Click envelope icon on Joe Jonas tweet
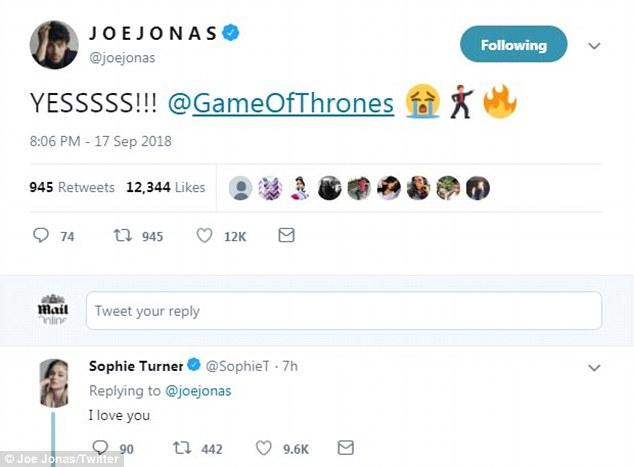This screenshot has height=467, width=634. 286,236
